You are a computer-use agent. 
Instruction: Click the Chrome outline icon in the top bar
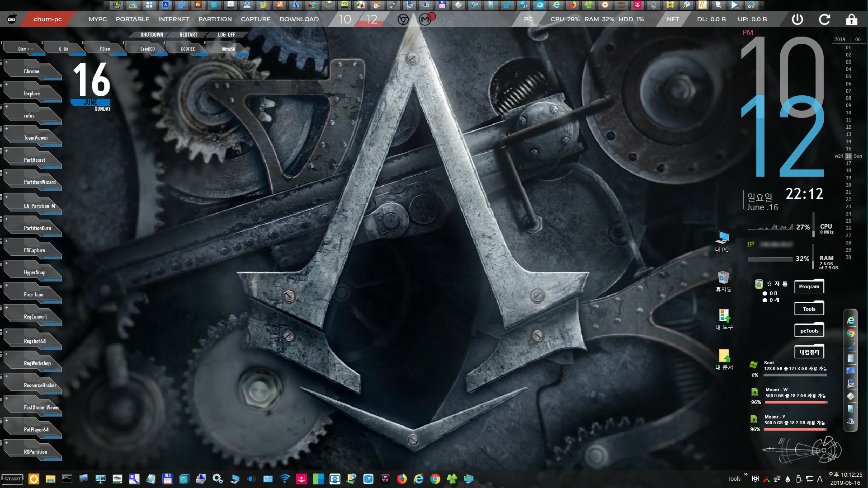(403, 19)
